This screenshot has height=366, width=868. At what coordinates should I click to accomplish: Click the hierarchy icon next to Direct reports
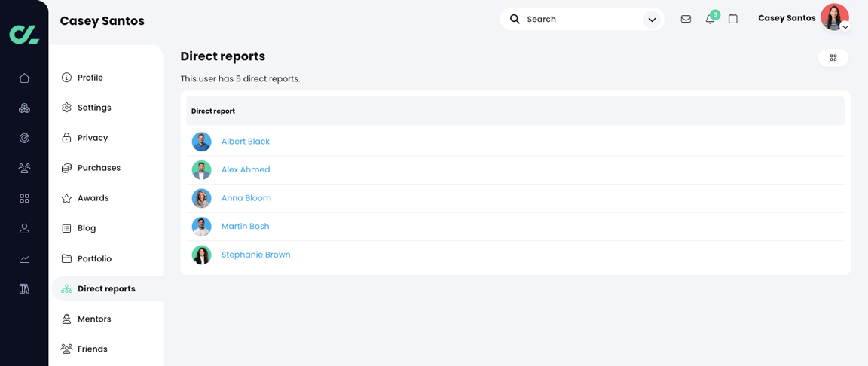point(66,288)
